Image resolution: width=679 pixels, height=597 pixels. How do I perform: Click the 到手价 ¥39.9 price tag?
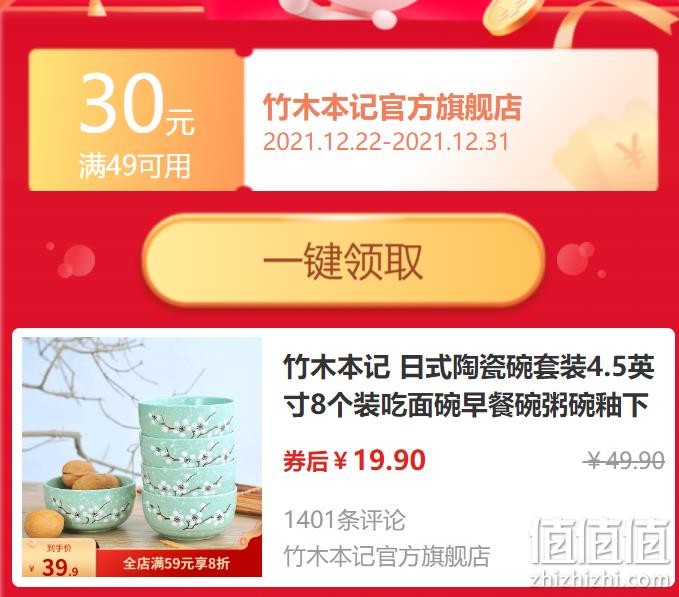coord(58,559)
